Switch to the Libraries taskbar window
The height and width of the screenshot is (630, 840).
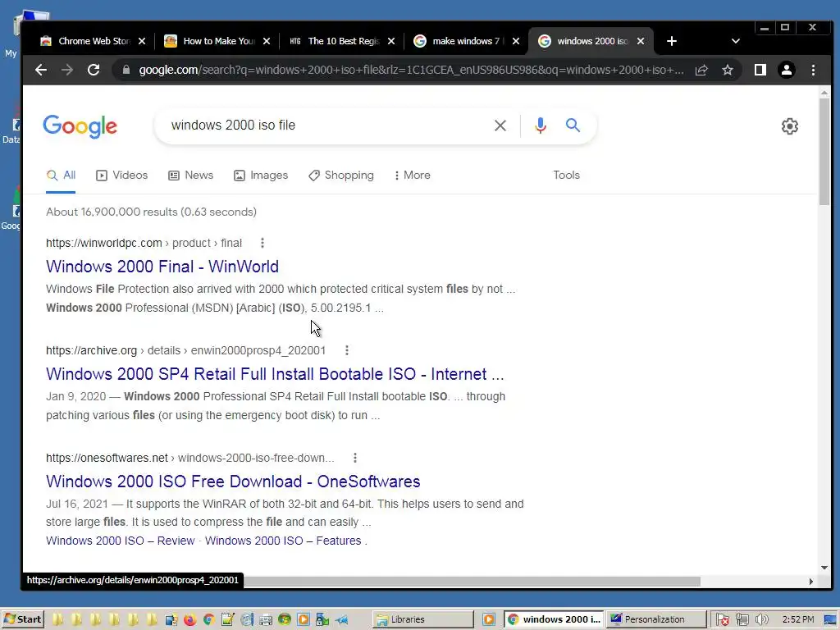423,619
